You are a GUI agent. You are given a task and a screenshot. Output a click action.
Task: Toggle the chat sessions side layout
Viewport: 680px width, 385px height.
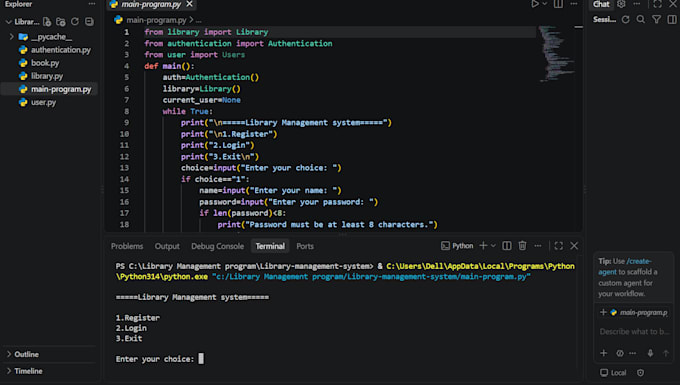672,20
